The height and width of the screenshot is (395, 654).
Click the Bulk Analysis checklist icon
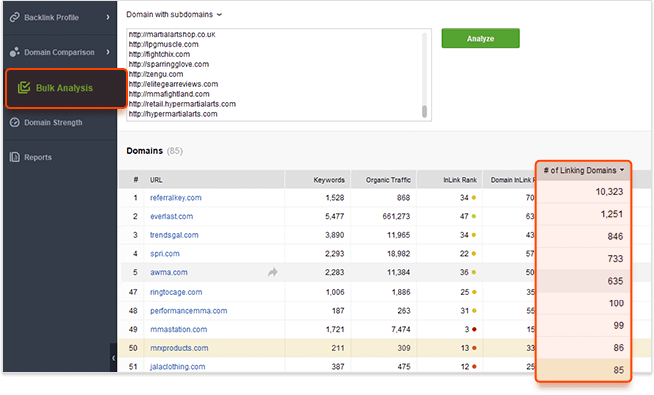tap(24, 88)
